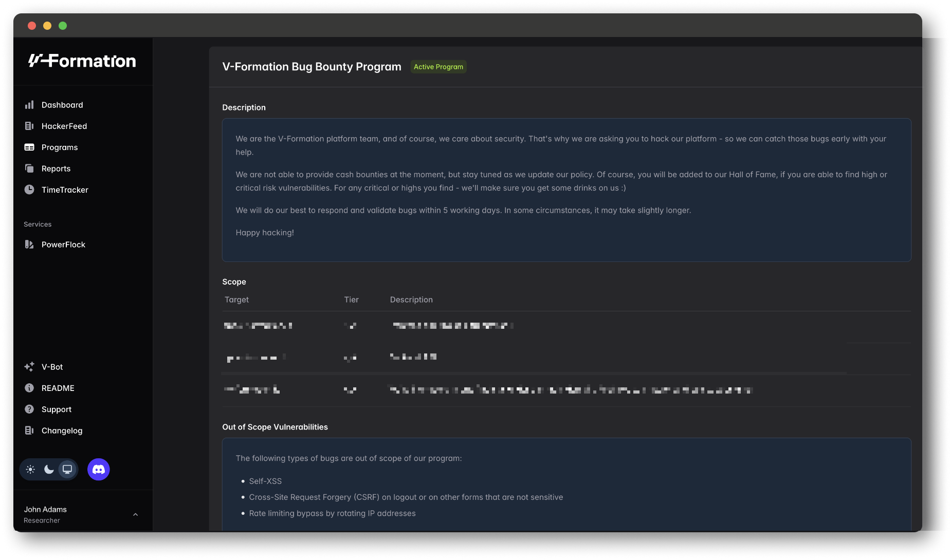Click the V-Bot sparkle icon

click(x=29, y=367)
